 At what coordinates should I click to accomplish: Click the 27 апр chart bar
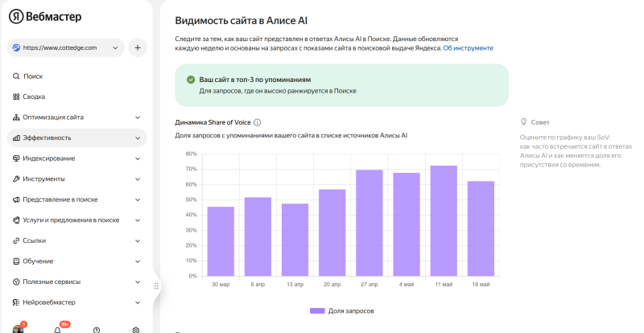click(369, 223)
